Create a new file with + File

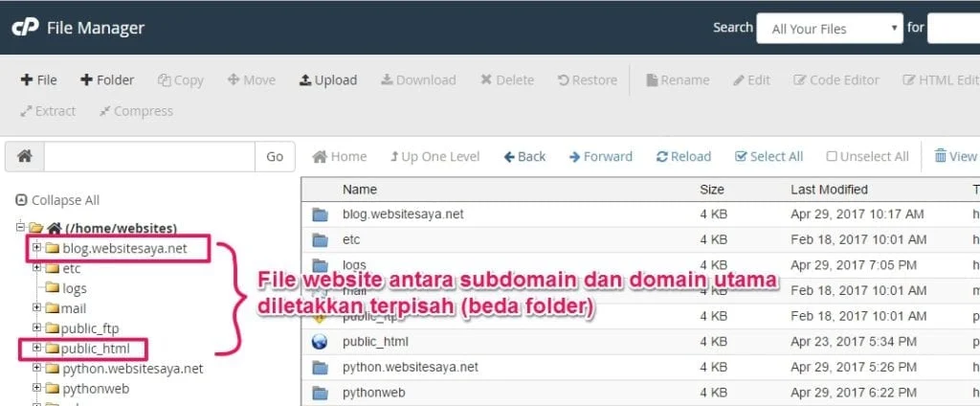(x=39, y=80)
